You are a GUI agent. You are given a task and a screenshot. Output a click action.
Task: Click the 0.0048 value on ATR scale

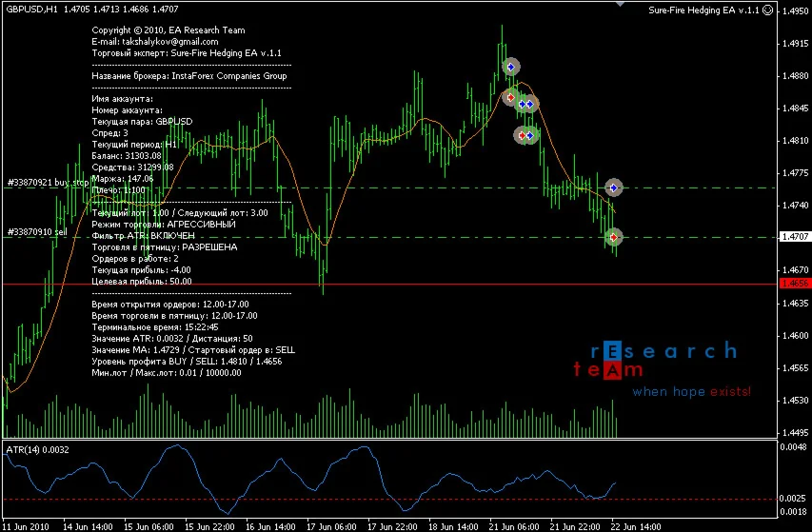793,446
